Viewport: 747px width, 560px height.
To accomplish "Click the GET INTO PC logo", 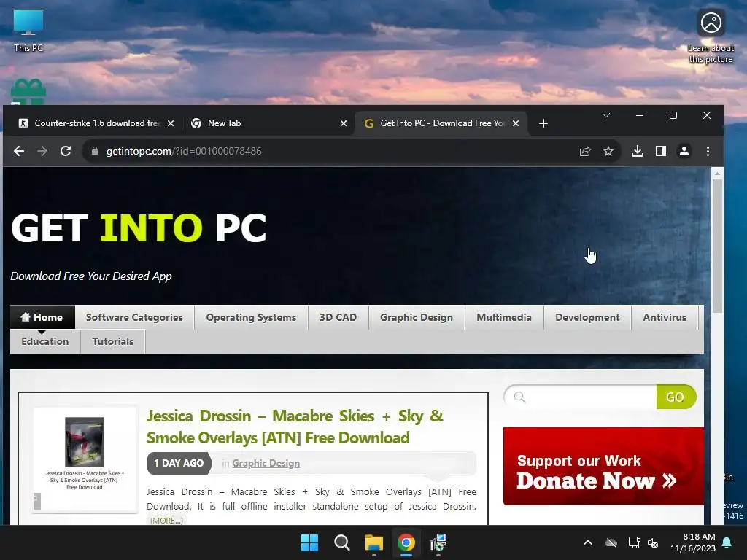I will click(x=138, y=227).
